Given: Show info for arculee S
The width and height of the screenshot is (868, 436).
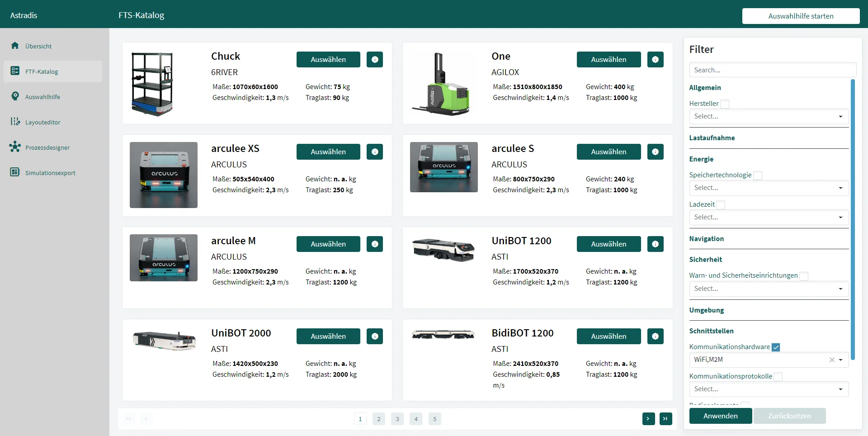Looking at the screenshot, I should tap(655, 152).
